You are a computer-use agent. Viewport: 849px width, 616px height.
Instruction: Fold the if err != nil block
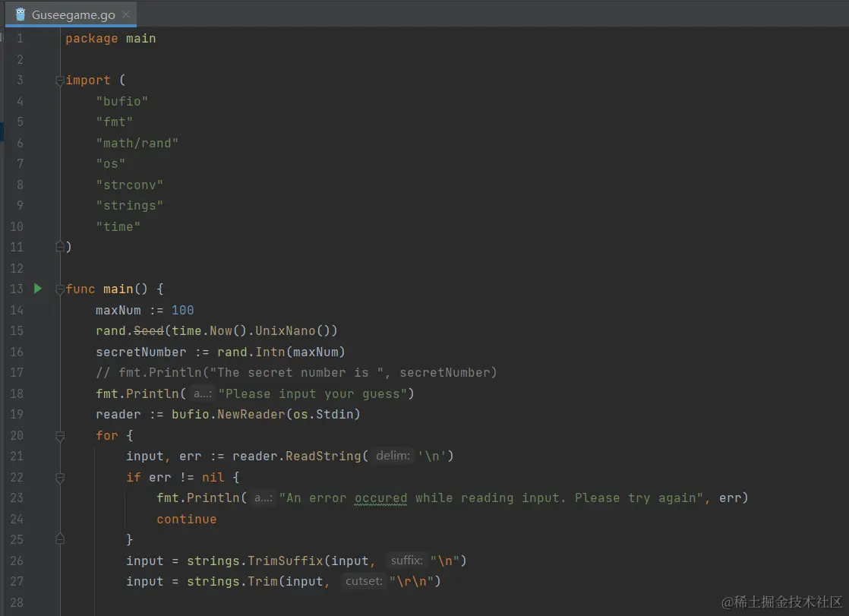pyautogui.click(x=60, y=478)
